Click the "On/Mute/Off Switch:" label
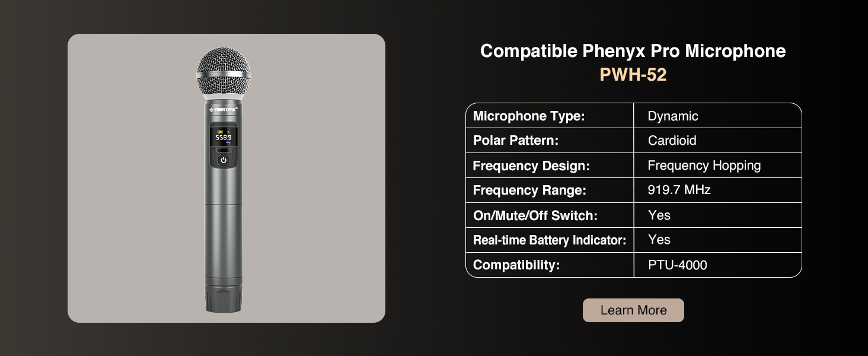Viewport: 868px width, 356px height. [x=535, y=215]
